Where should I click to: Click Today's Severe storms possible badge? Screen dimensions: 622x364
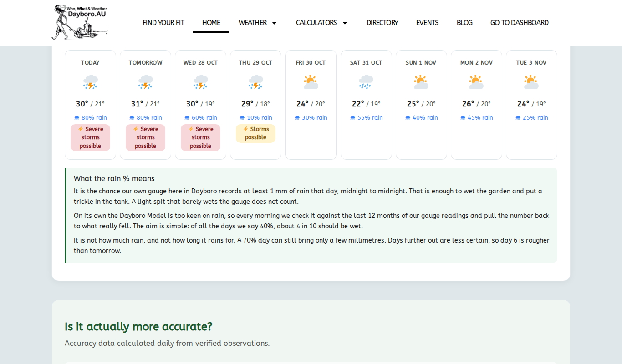(90, 137)
